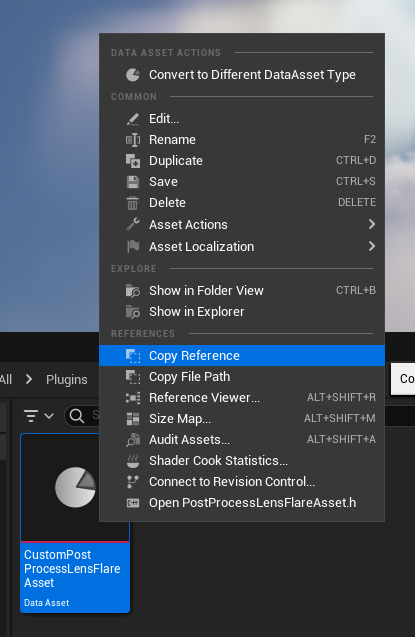Screen dimensions: 415x637
Task: Click the trash can Delete icon
Action: click(x=133, y=203)
